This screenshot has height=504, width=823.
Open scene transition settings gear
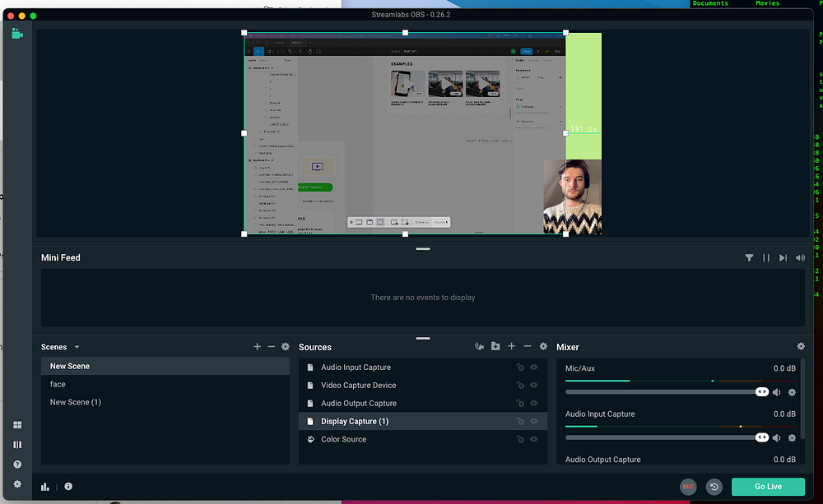point(286,347)
